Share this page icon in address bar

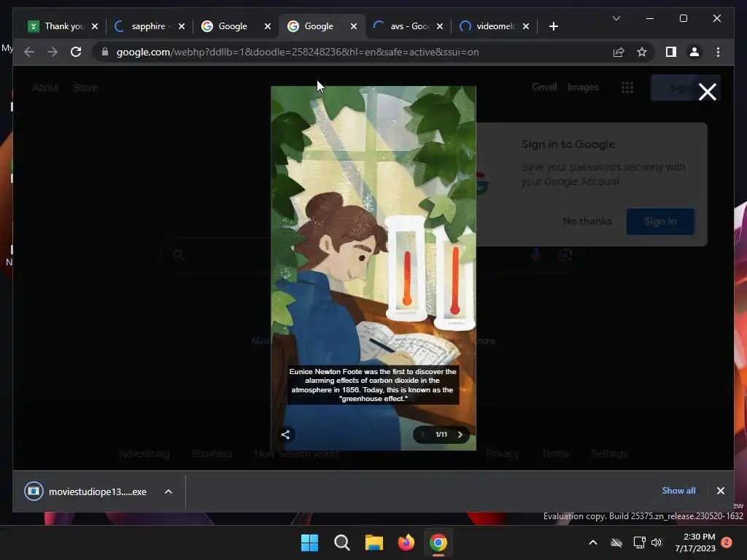619,52
